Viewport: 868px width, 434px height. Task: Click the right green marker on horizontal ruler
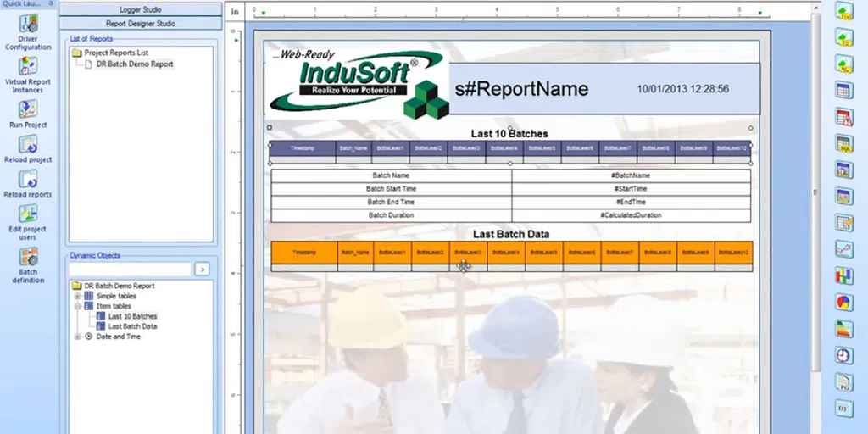pyautogui.click(x=760, y=14)
